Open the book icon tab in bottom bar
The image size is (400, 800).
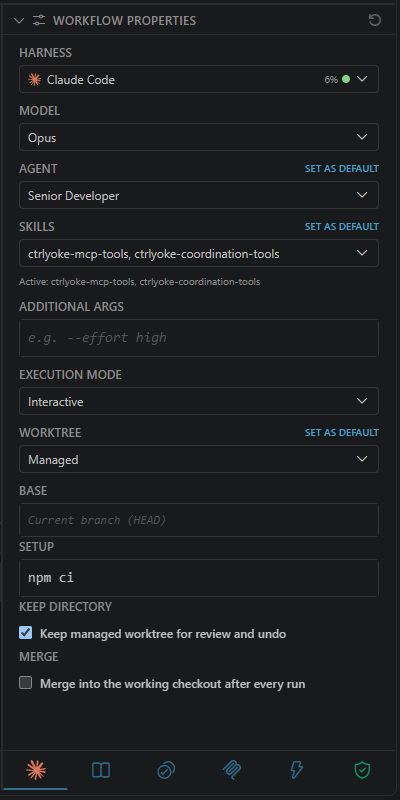(101, 770)
